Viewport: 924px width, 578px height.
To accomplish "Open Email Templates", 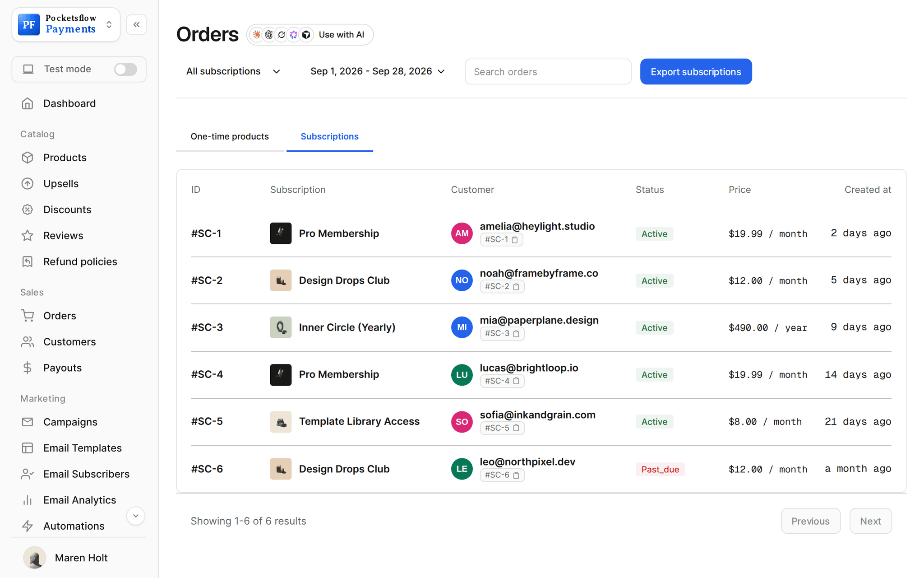I will [83, 448].
